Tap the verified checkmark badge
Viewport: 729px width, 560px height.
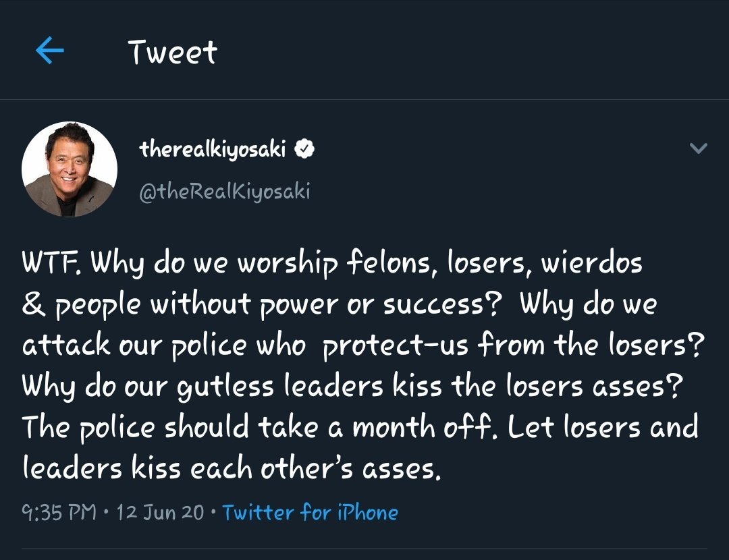click(304, 149)
